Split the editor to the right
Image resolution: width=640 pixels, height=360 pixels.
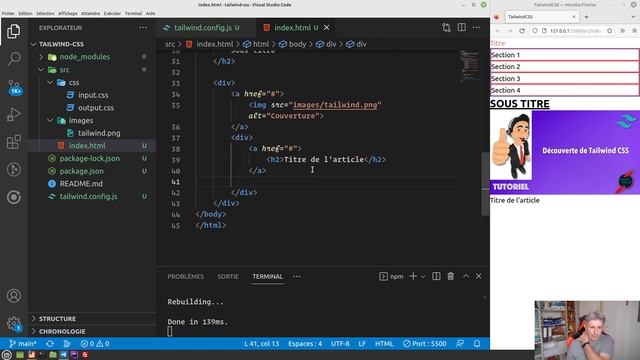(462, 27)
